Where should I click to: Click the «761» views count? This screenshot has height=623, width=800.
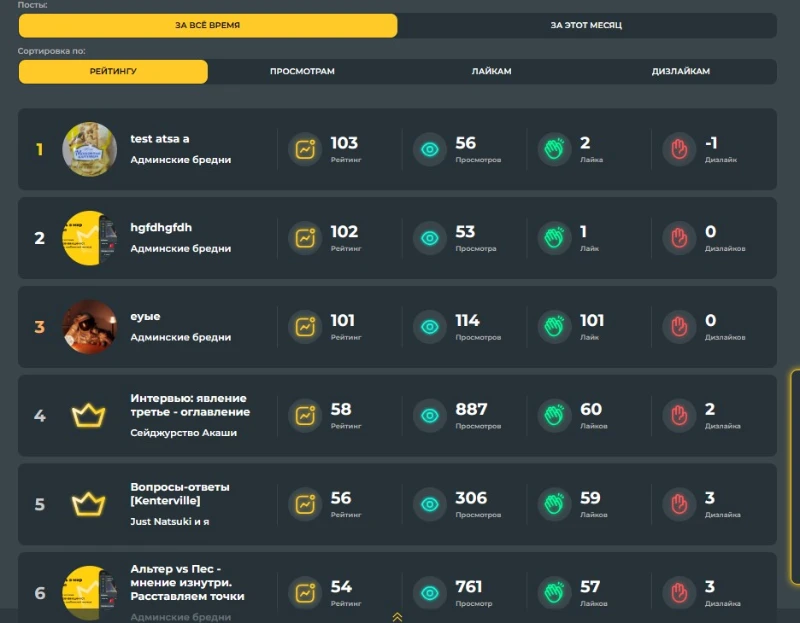point(469,587)
